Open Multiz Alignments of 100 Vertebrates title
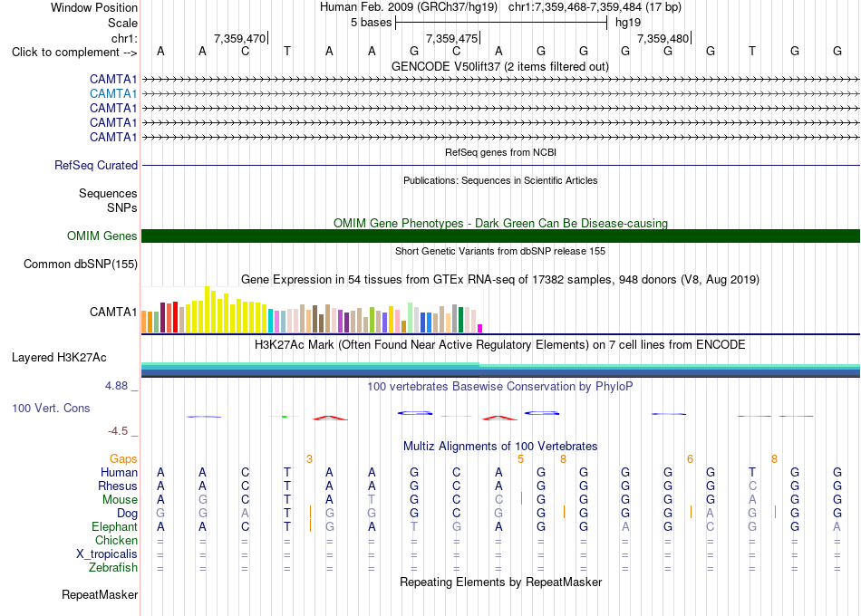 click(500, 447)
